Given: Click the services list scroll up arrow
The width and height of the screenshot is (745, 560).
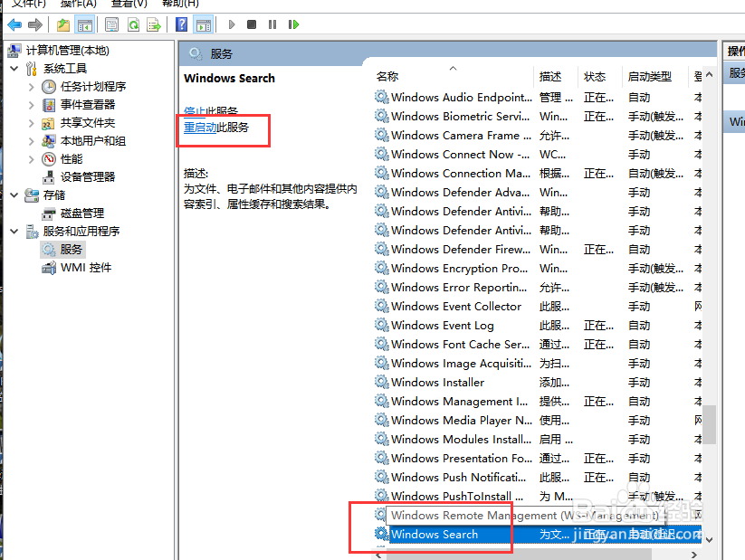Looking at the screenshot, I should tap(710, 74).
